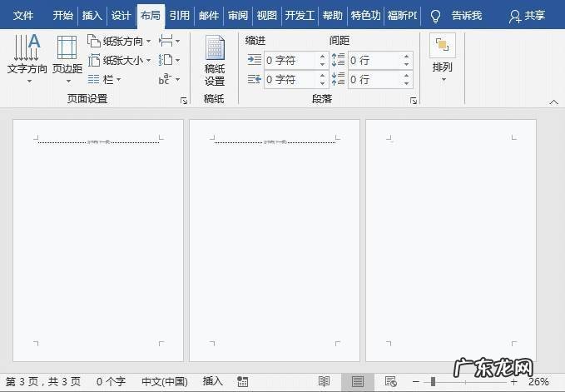The width and height of the screenshot is (565, 392).
Task: Click the macro recording icon in status bar
Action: click(x=242, y=381)
